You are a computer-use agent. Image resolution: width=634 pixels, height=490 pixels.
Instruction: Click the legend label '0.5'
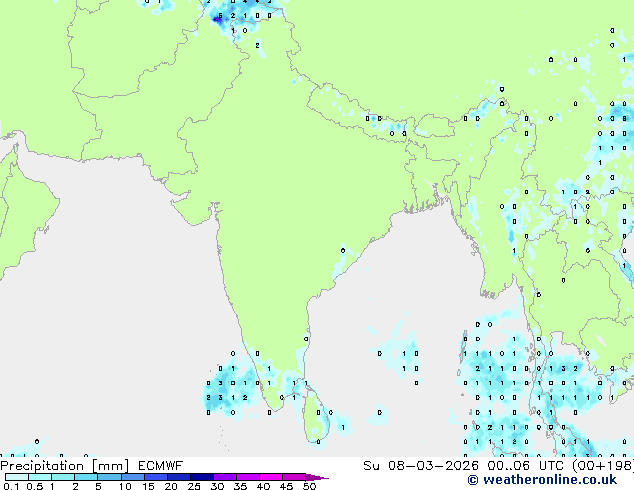[35, 486]
